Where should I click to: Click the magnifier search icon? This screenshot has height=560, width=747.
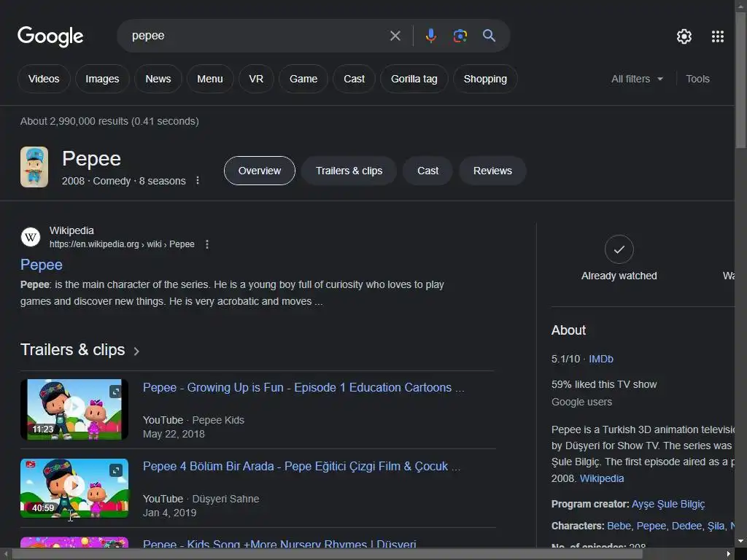pos(489,36)
